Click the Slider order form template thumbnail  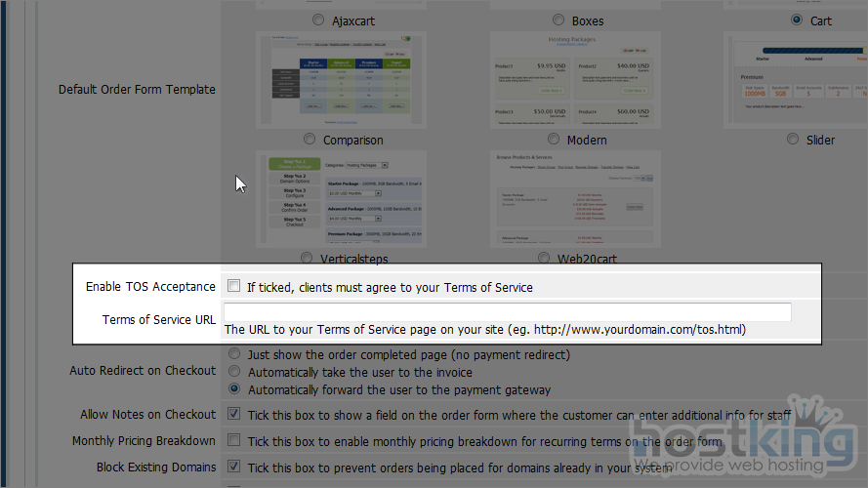[x=795, y=80]
